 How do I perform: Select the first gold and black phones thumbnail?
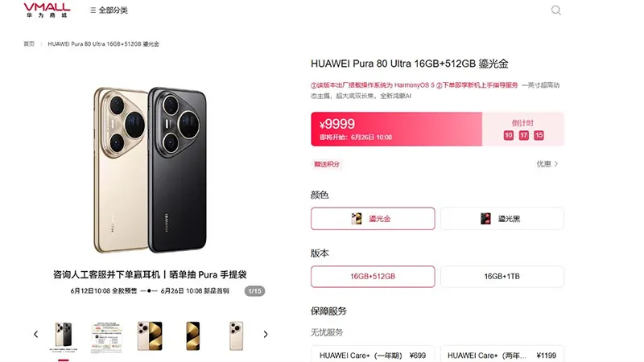(x=64, y=336)
